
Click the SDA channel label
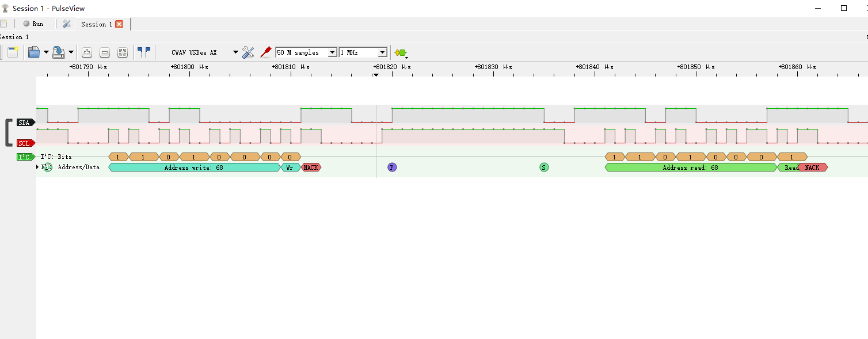[25, 122]
